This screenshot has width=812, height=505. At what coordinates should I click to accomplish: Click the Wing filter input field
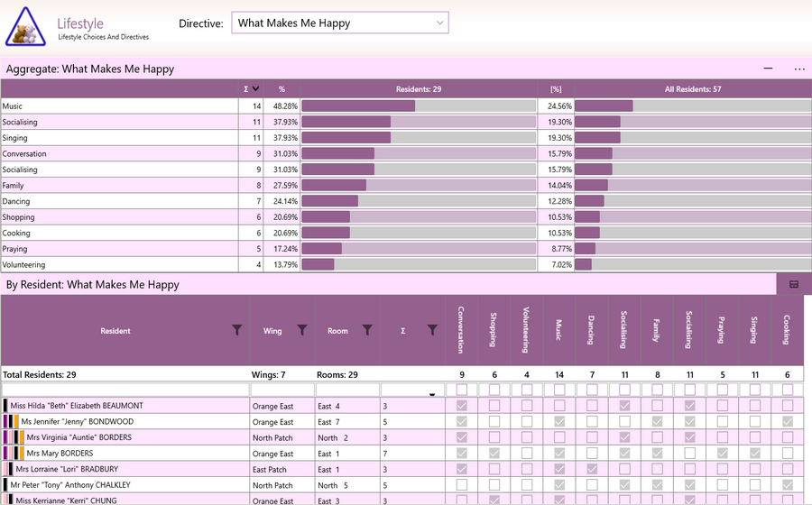pyautogui.click(x=282, y=390)
